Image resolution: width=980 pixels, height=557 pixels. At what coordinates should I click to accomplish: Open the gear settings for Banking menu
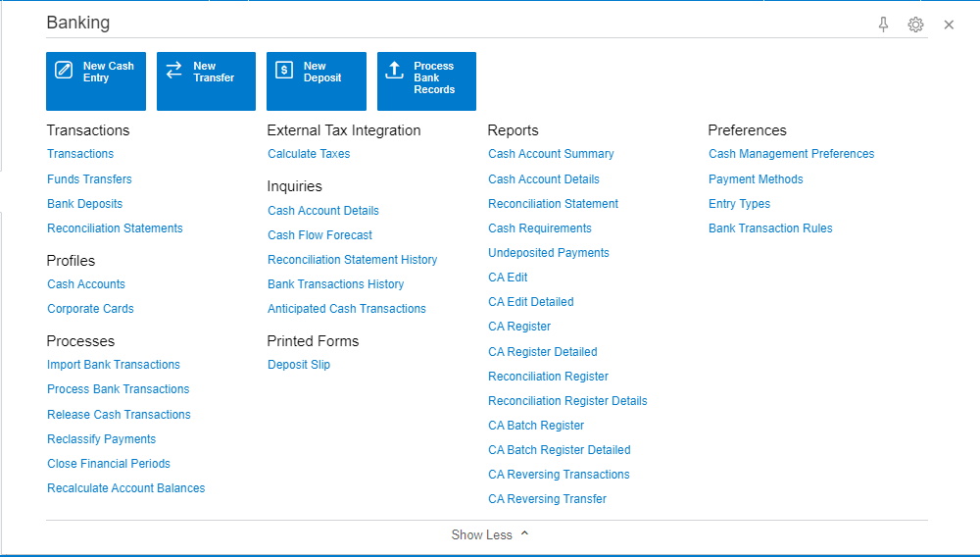(x=915, y=25)
